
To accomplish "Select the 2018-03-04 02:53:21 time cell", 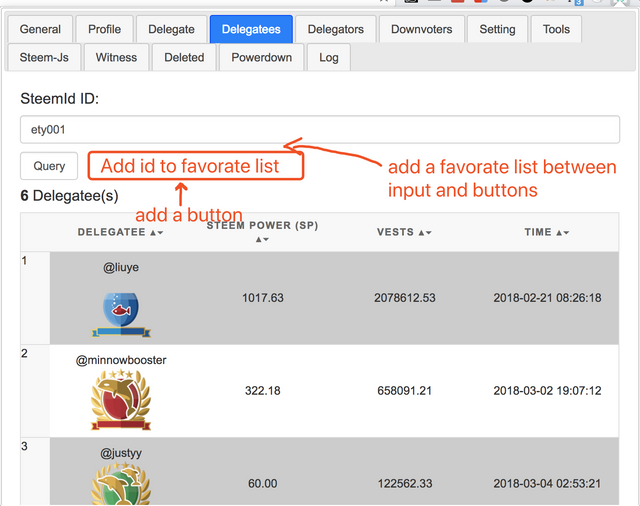I will [x=547, y=484].
